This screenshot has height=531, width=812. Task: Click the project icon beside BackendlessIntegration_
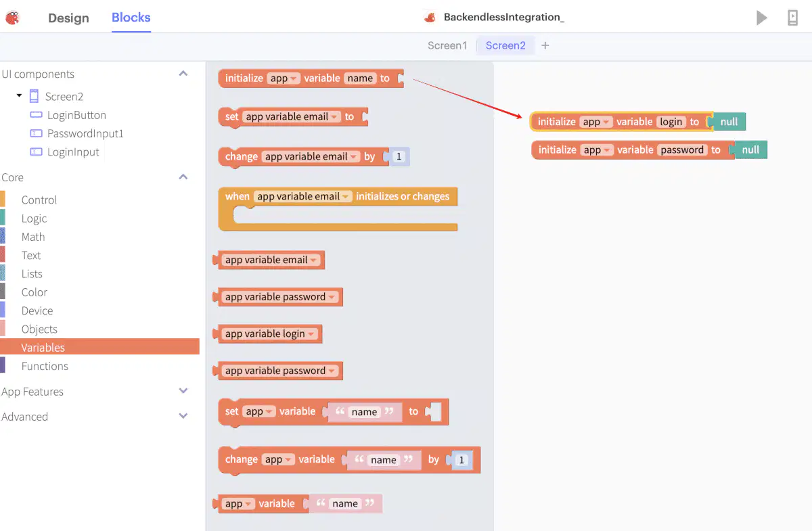(429, 18)
